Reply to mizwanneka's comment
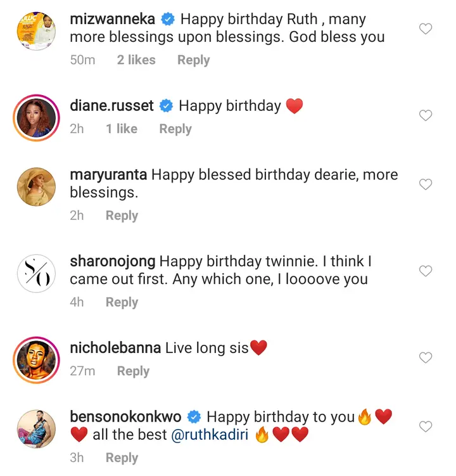The width and height of the screenshot is (456, 476). tap(193, 60)
